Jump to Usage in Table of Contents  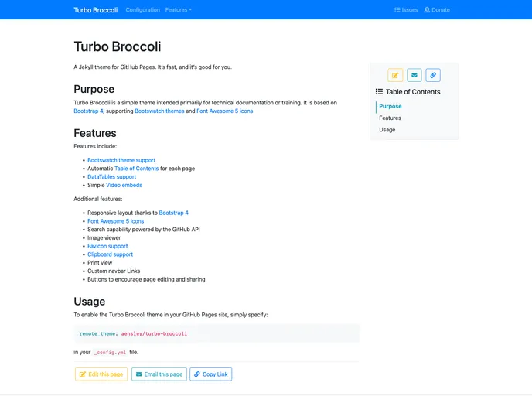click(387, 129)
